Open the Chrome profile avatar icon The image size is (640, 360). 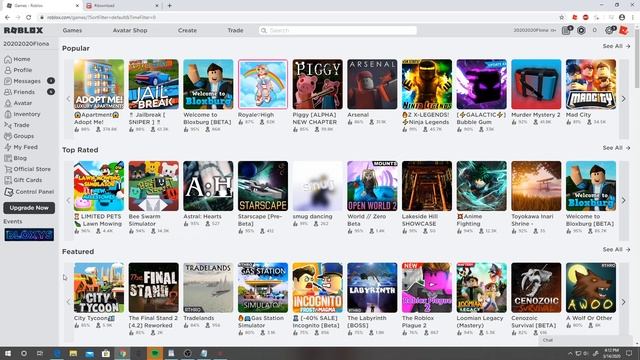pos(622,18)
